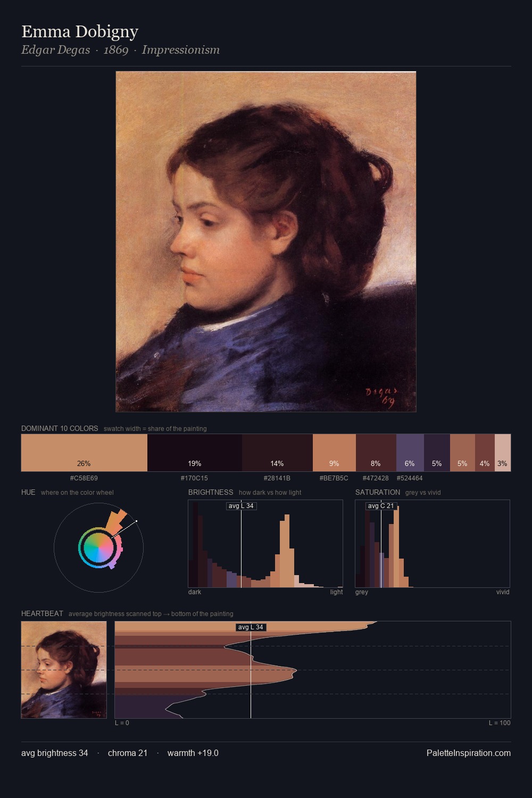Click the 3% pale pink swatch
Image resolution: width=532 pixels, height=798 pixels.
tap(503, 453)
